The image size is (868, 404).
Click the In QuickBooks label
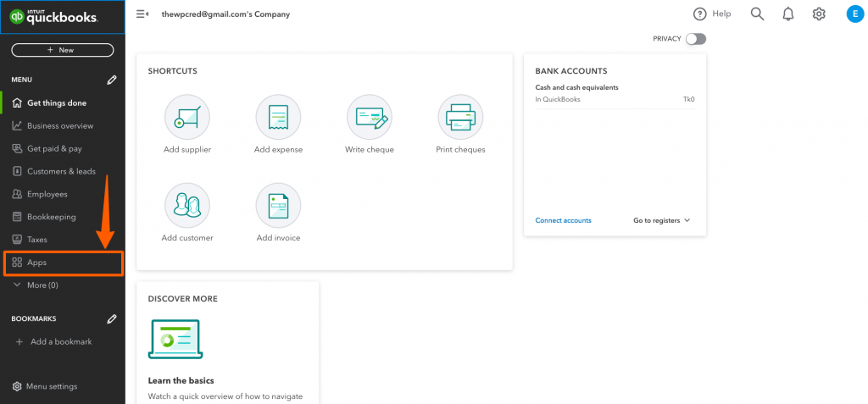[x=558, y=100]
